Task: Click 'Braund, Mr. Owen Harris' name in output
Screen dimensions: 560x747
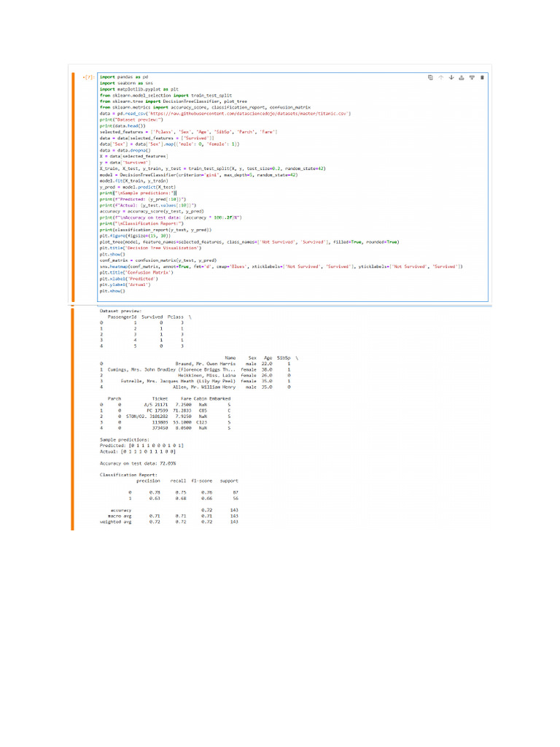Action: click(205, 364)
